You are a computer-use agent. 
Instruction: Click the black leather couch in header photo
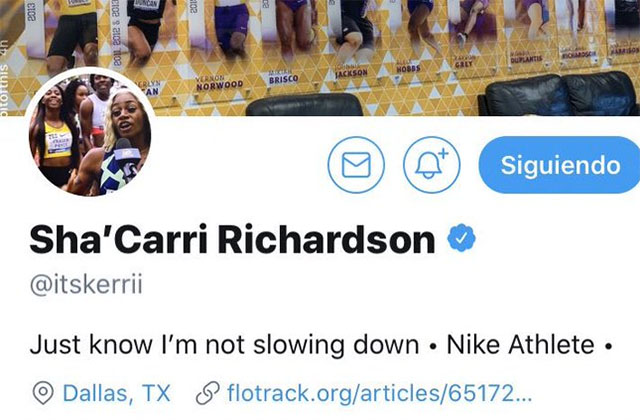click(559, 94)
